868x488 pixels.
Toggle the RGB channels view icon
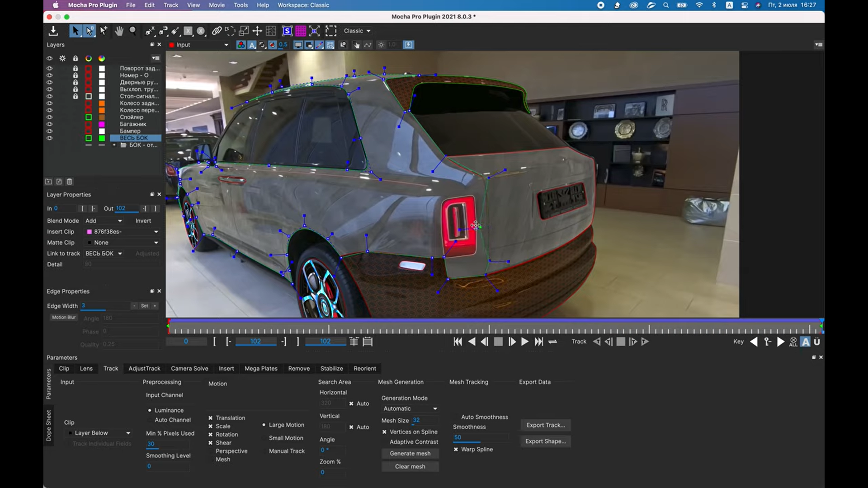241,45
